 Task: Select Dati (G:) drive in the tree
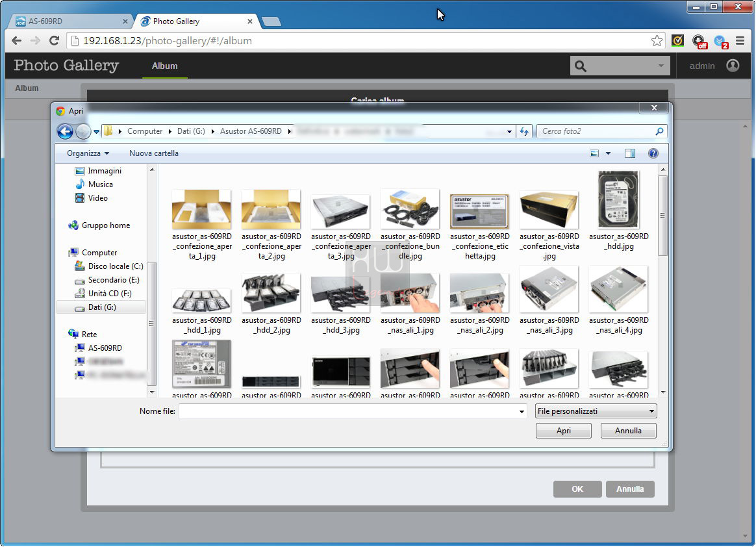101,307
